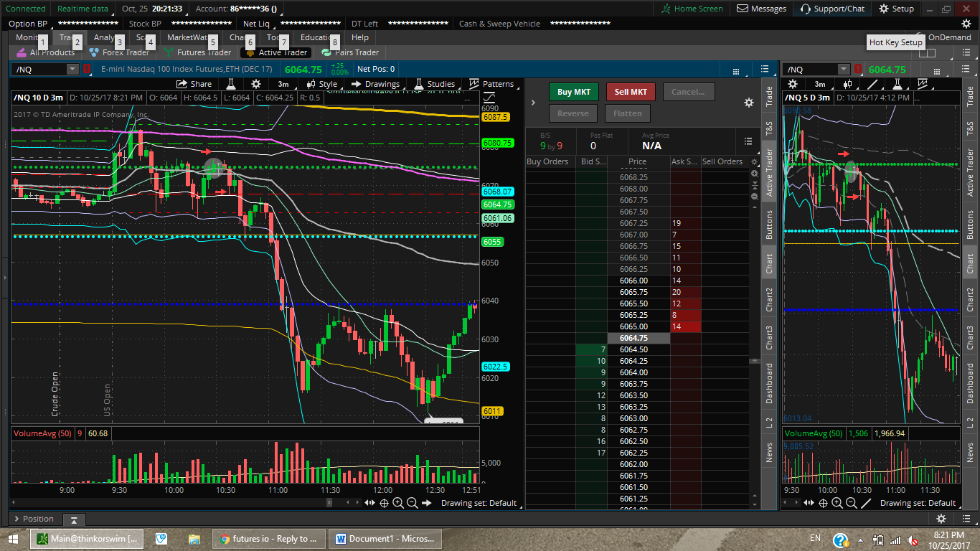Click the two-pane layout icon below OnDemand
Screen dimensions: 980x551
[927, 52]
